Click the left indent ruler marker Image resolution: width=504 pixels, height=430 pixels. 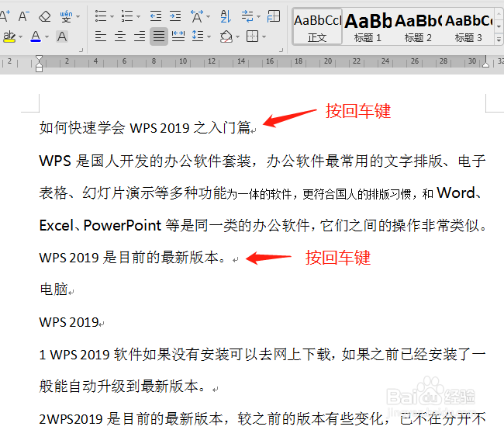(x=39, y=68)
